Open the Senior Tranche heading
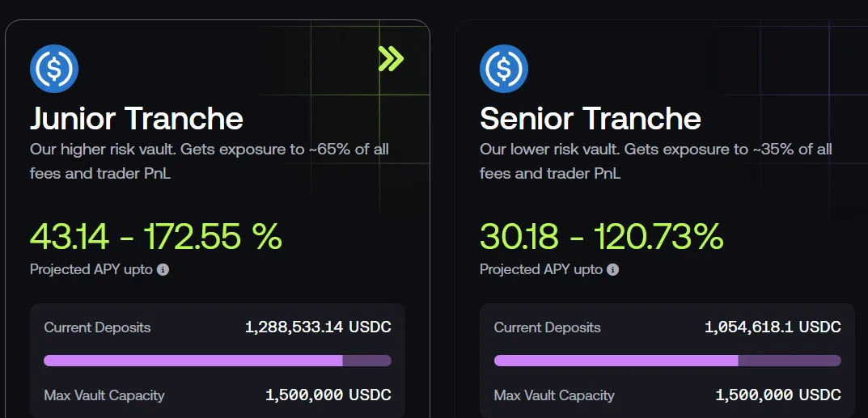The width and height of the screenshot is (868, 418). tap(590, 118)
